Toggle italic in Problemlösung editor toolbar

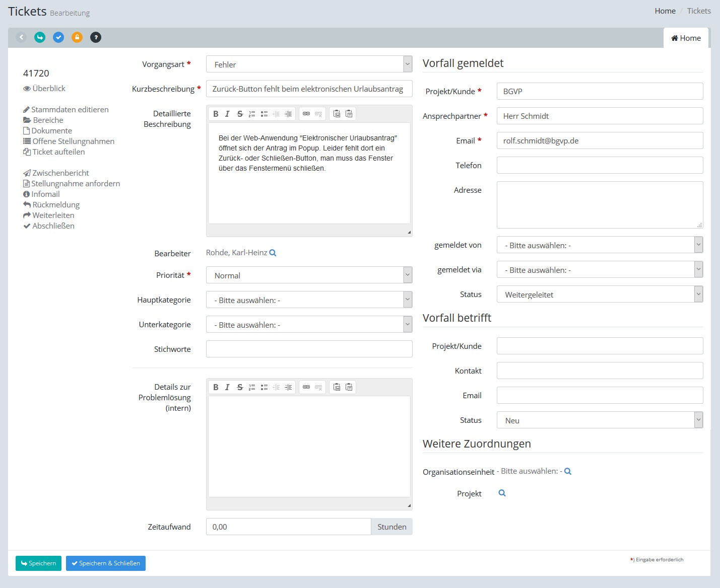pyautogui.click(x=227, y=387)
